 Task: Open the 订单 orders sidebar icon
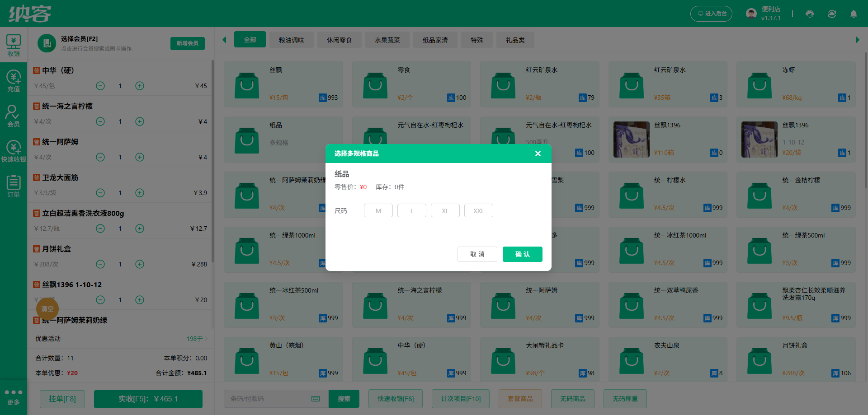tap(14, 187)
